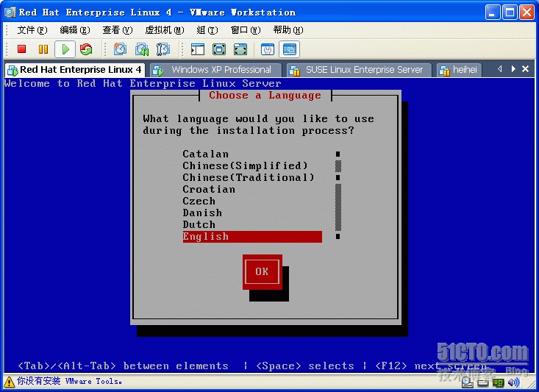This screenshot has width=539, height=392.
Task: Select Chinese(Simplified) language
Action: click(252, 165)
